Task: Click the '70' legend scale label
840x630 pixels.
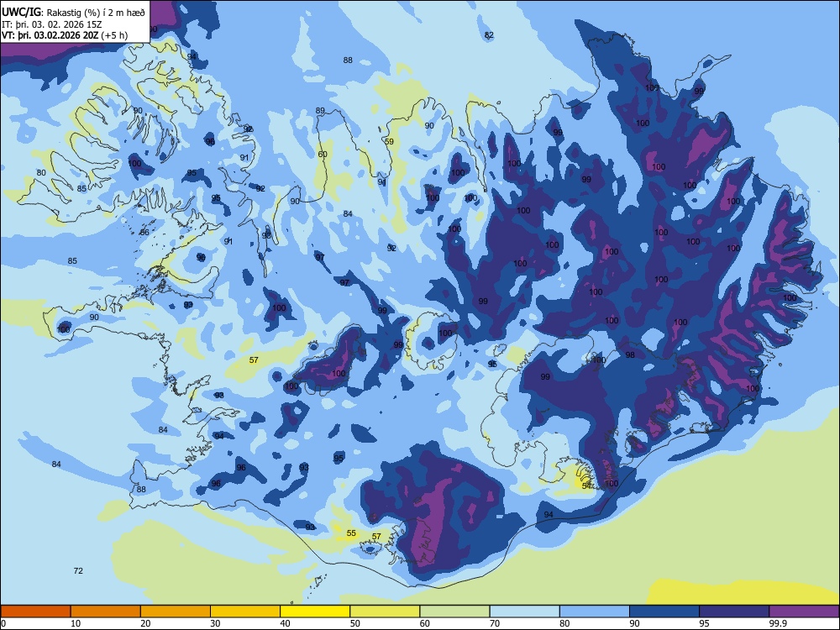Action: [x=495, y=623]
